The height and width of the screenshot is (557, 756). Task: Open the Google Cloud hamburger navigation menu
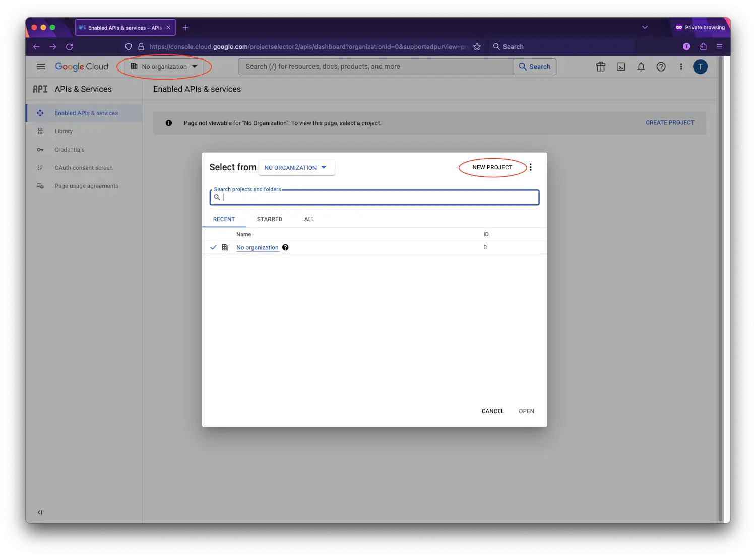point(41,67)
